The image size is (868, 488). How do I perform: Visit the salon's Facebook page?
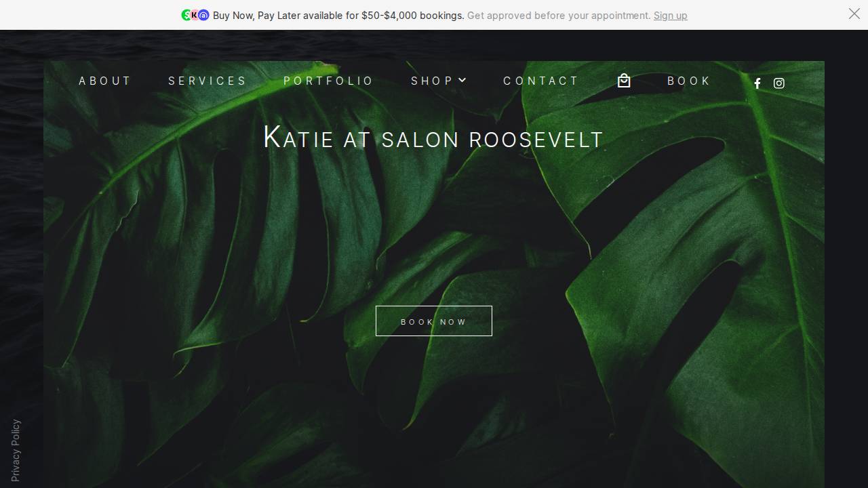[x=757, y=83]
